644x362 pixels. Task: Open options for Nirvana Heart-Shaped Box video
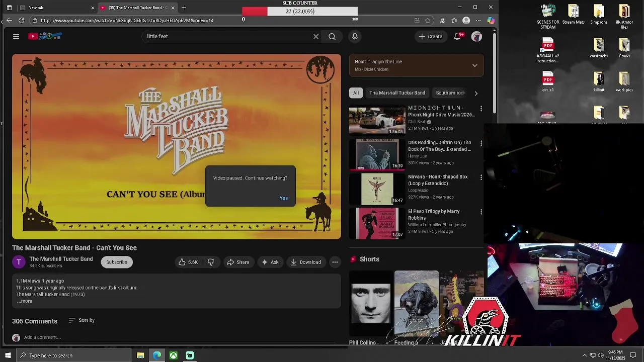point(481,177)
